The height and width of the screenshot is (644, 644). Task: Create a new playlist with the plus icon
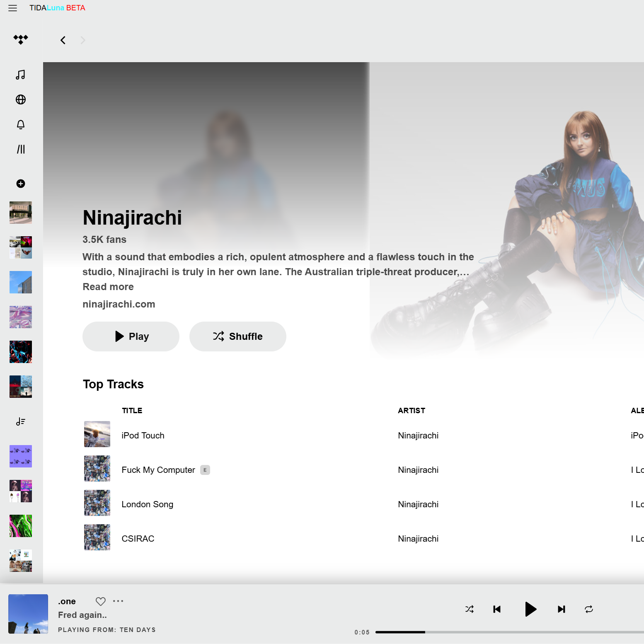20,184
